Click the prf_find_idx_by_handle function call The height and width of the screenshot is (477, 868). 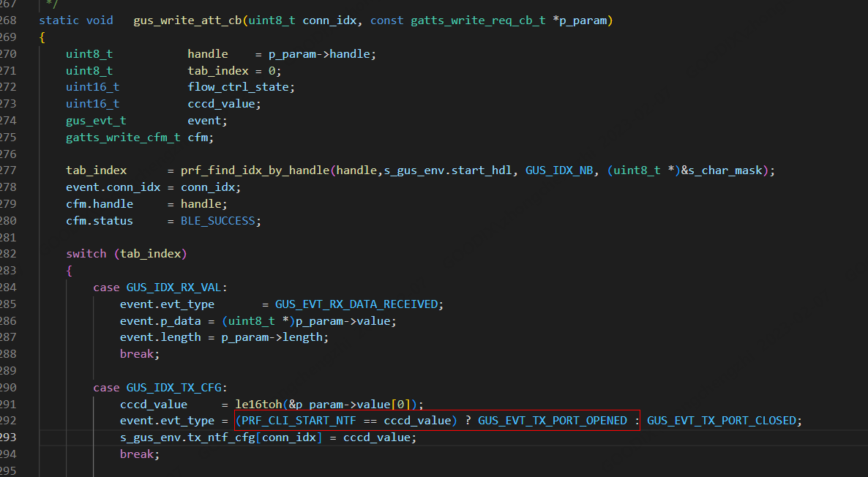tap(255, 170)
